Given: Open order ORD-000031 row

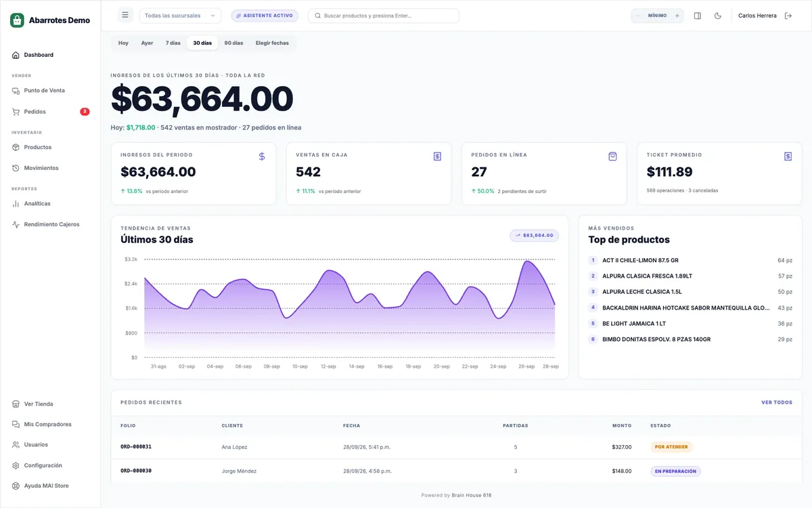Looking at the screenshot, I should click(456, 447).
